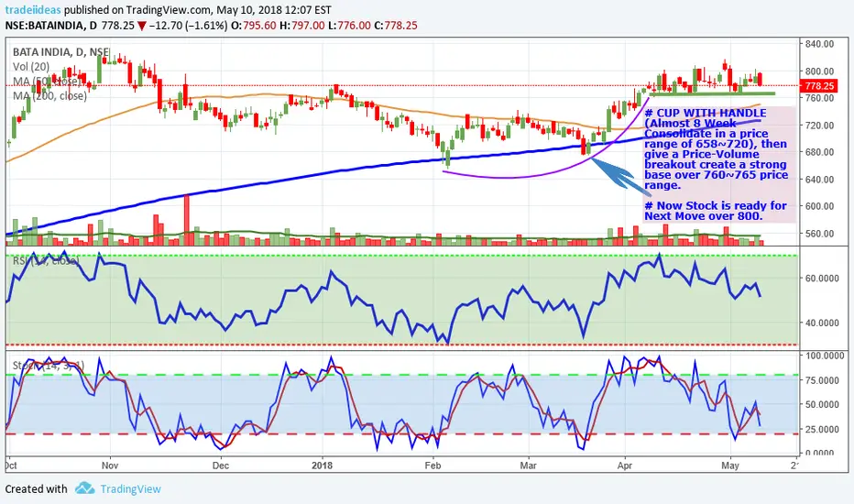Click the 840.00 price axis label
This screenshot has height=504, width=854.
(820, 44)
